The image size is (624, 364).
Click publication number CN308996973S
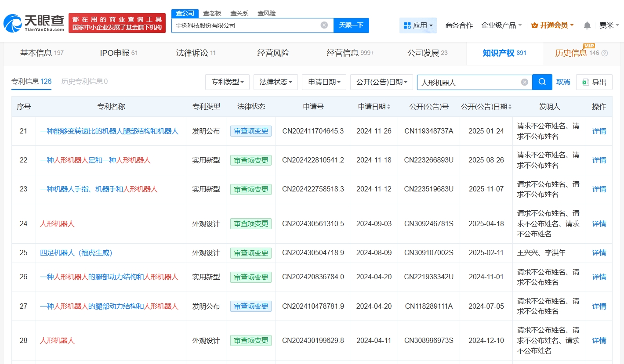point(429,341)
